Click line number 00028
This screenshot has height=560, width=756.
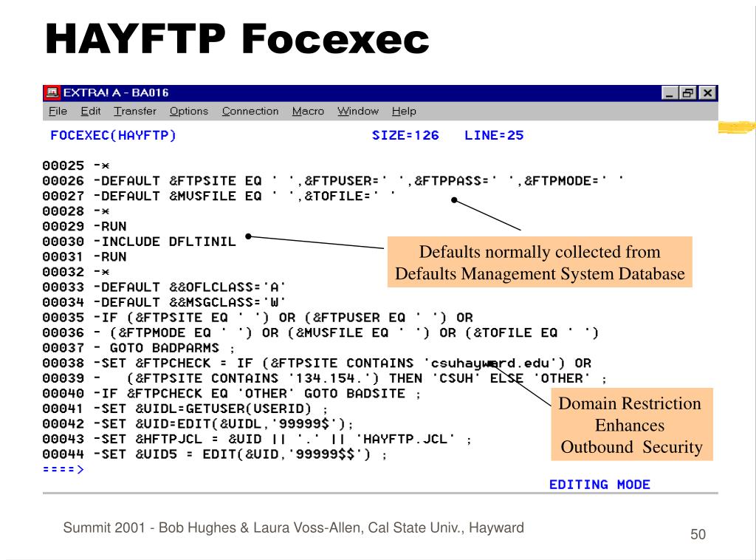click(x=63, y=211)
